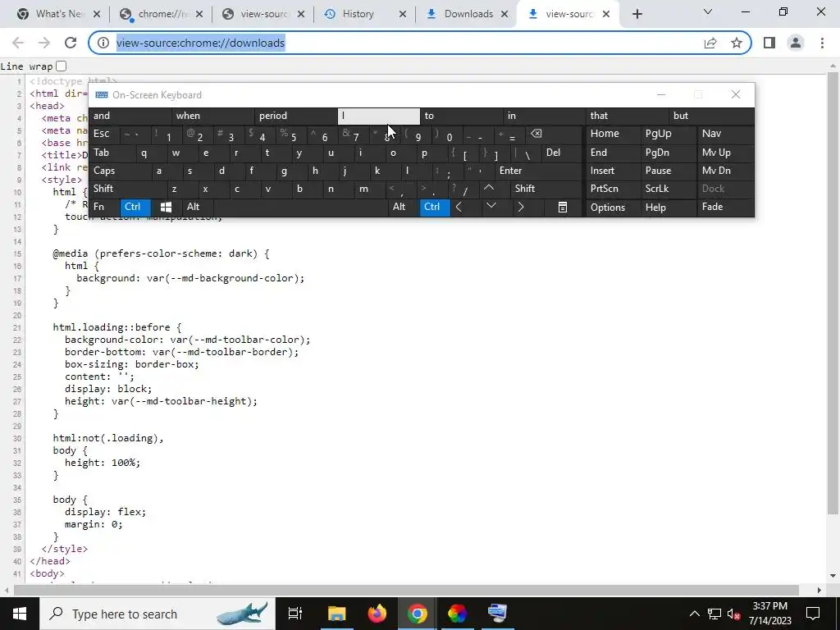Click the PrtScn key on keyboard
Image resolution: width=840 pixels, height=630 pixels.
tap(613, 189)
